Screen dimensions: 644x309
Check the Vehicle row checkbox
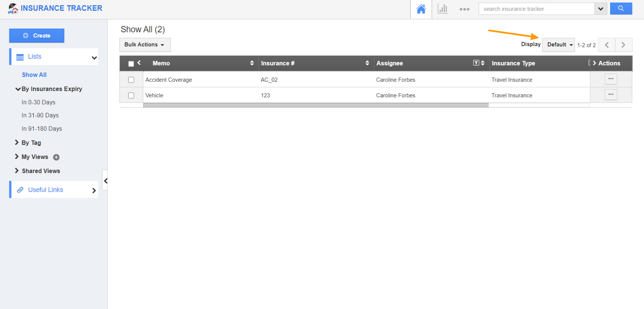coord(131,95)
